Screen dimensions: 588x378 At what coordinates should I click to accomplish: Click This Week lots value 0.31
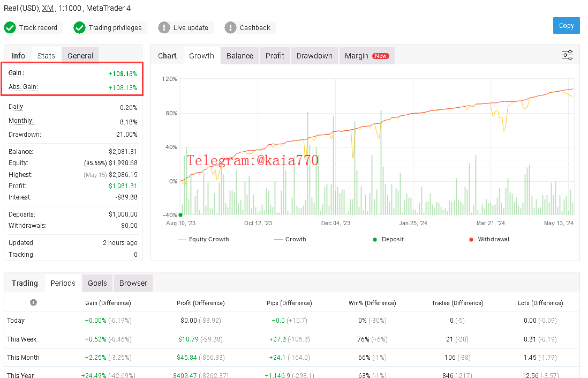click(530, 339)
